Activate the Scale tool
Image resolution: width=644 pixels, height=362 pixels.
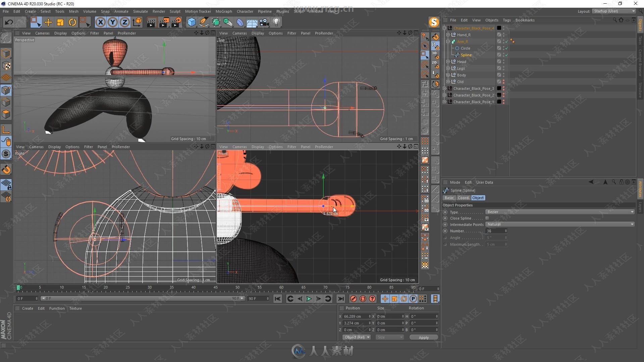click(60, 22)
